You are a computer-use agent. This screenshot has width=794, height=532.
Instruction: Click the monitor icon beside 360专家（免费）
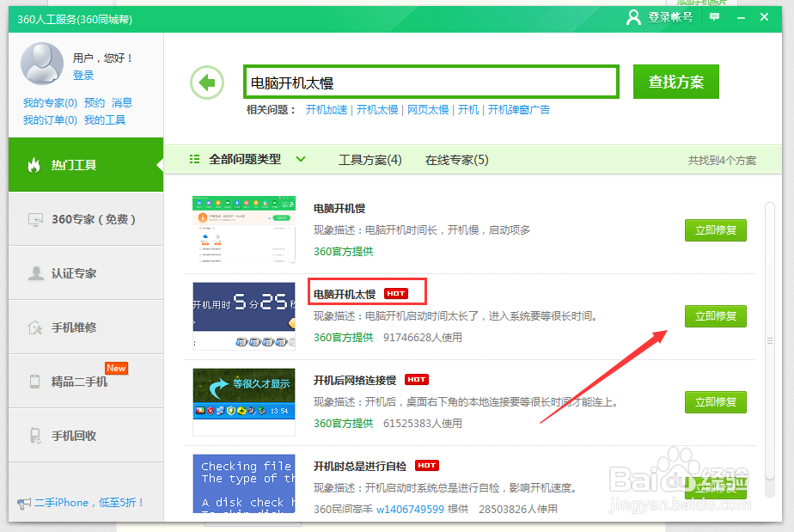[x=35, y=219]
